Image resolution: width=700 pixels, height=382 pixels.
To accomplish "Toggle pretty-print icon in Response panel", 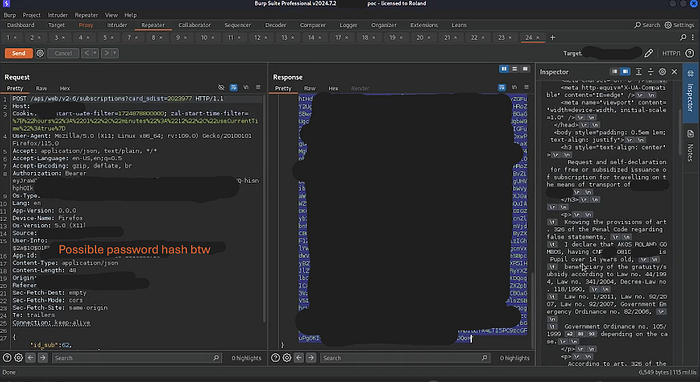I will [502, 87].
